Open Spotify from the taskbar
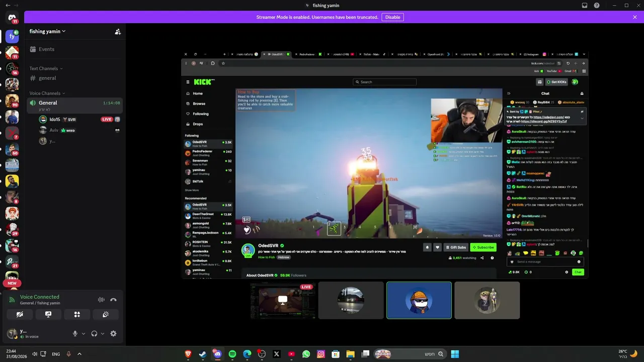 [232, 354]
